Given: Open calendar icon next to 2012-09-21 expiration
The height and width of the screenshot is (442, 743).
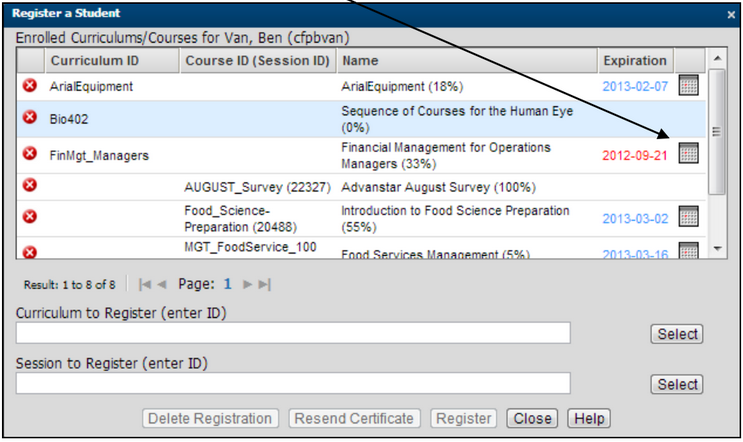Looking at the screenshot, I should (689, 153).
